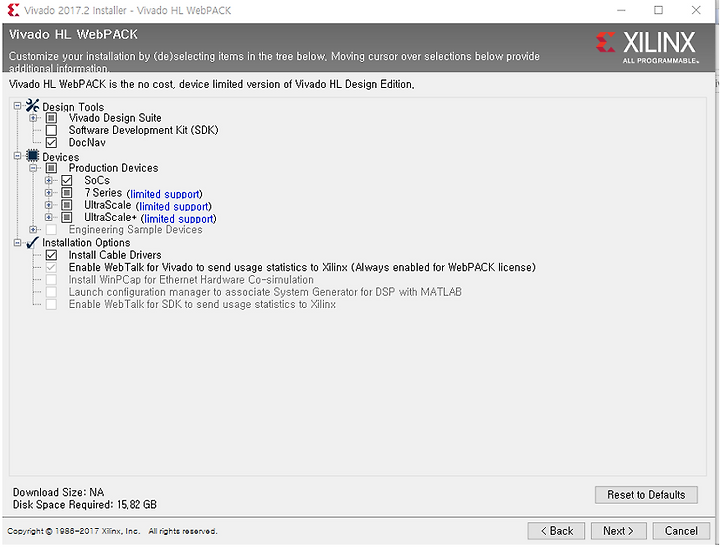This screenshot has height=549, width=720.
Task: Toggle the UltraScale (limited support) checkbox
Action: coord(67,205)
